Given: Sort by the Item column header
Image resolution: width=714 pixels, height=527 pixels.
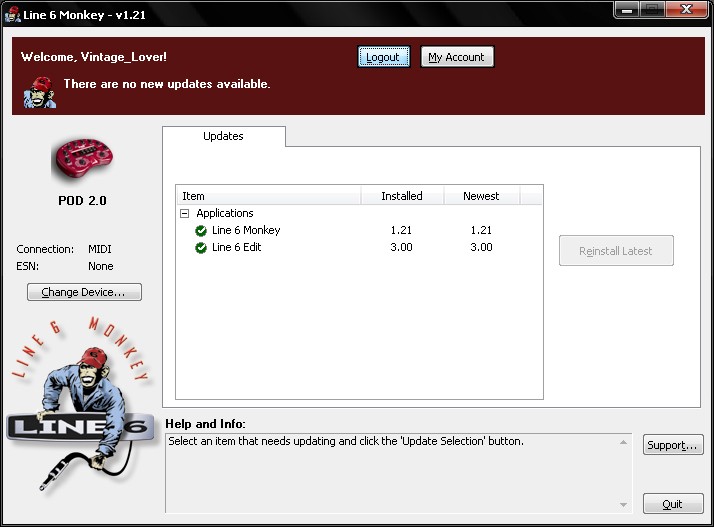Looking at the screenshot, I should (x=269, y=196).
